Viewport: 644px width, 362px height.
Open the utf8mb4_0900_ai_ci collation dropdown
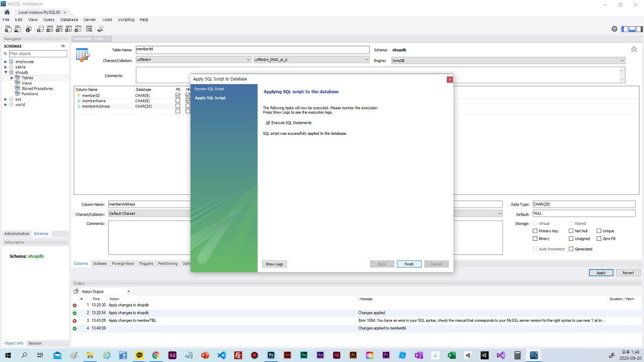311,60
